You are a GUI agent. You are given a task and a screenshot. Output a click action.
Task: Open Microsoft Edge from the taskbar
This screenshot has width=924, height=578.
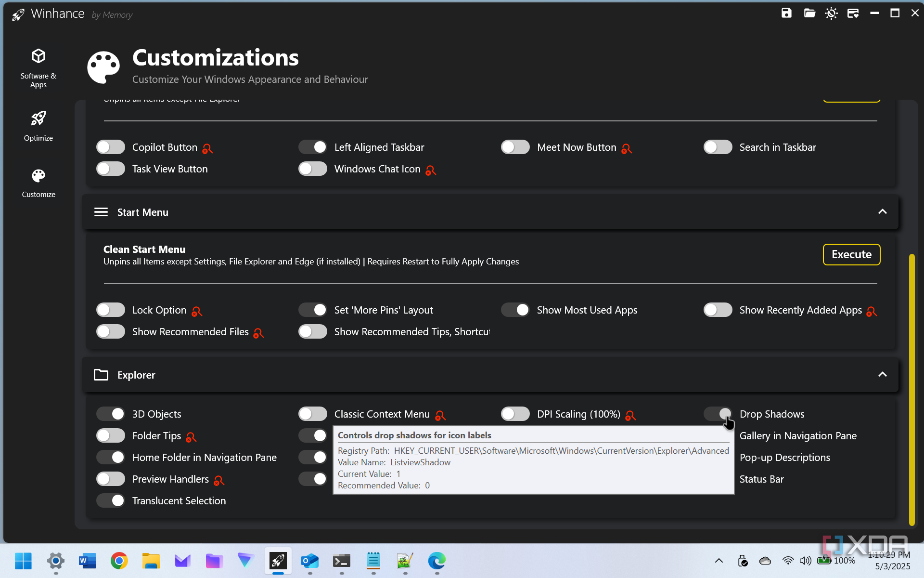click(x=436, y=561)
